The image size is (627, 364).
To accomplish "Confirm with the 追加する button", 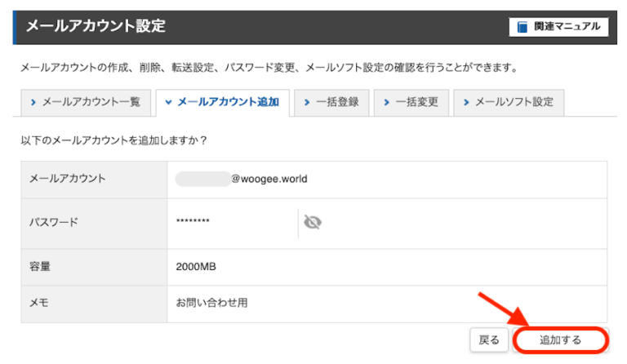I will pyautogui.click(x=560, y=340).
